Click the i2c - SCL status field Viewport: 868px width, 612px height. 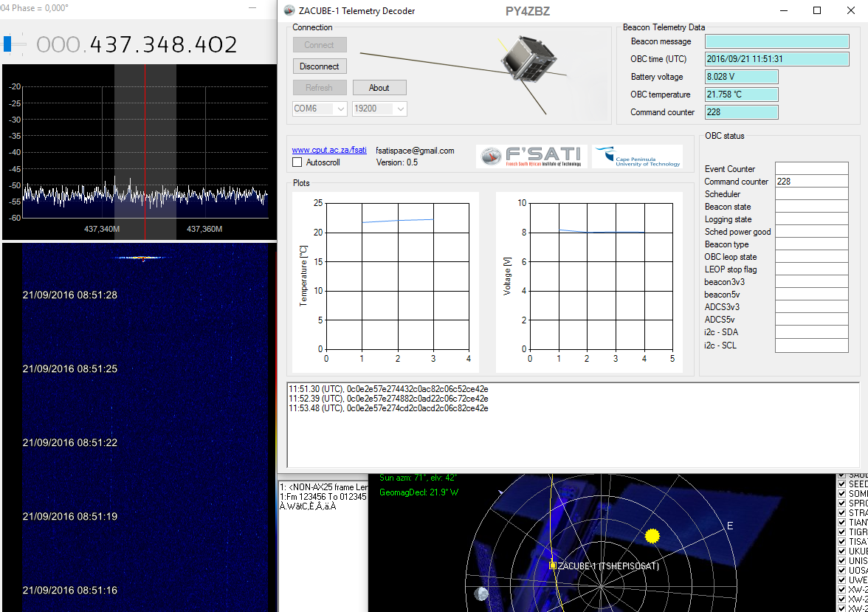coord(812,345)
